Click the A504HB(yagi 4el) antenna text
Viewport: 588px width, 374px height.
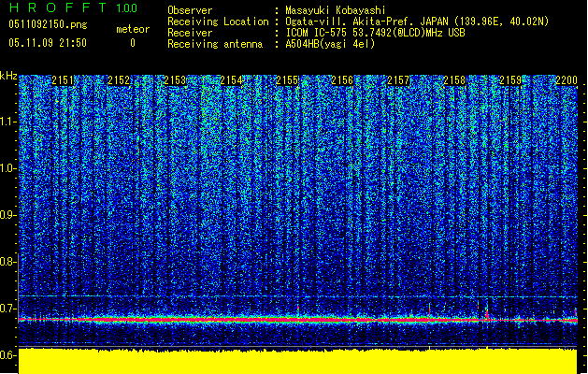(330, 44)
